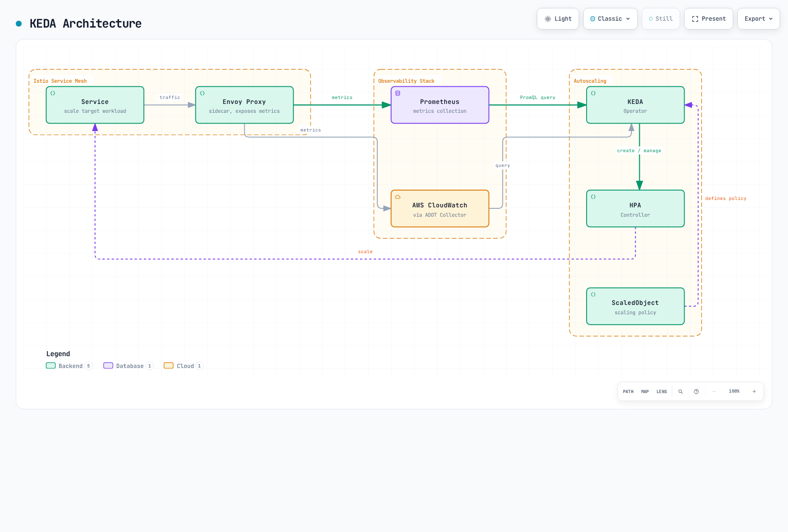The height and width of the screenshot is (532, 788).
Task: Click the Prometheus database node
Action: [440, 105]
